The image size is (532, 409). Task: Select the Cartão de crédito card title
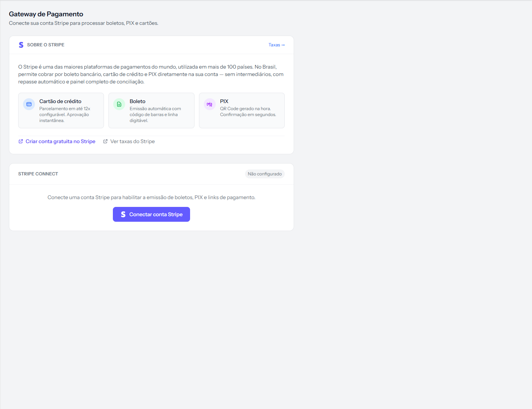(x=60, y=101)
